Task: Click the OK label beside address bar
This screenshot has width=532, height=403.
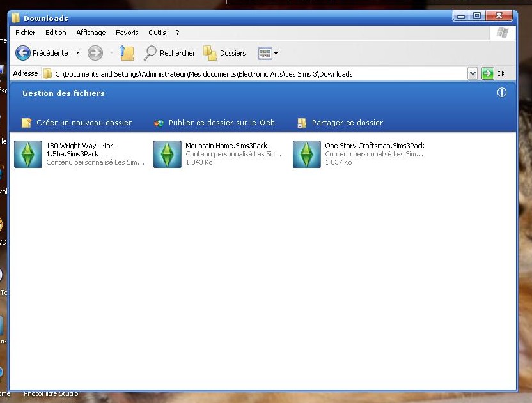Action: tap(501, 73)
